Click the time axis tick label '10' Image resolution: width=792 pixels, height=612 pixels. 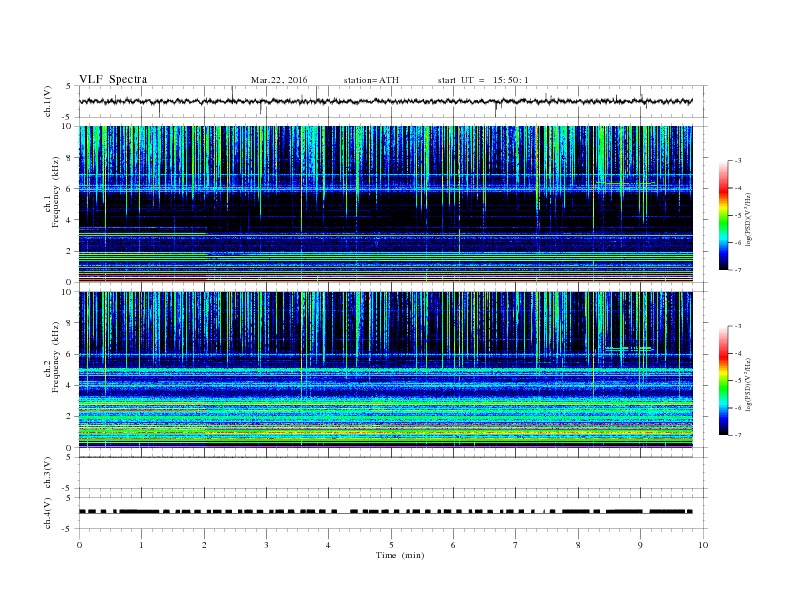click(703, 545)
